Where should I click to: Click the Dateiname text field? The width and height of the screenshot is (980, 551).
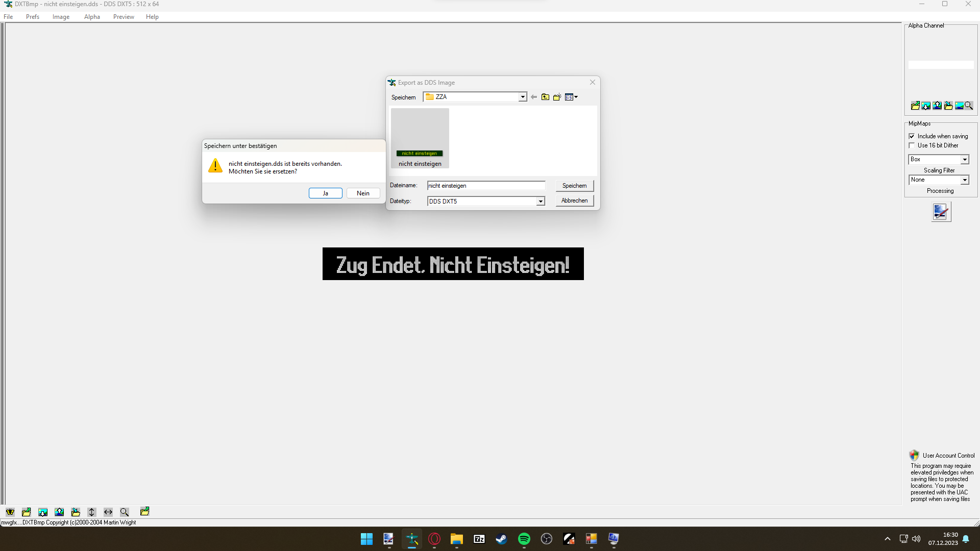[x=486, y=186]
